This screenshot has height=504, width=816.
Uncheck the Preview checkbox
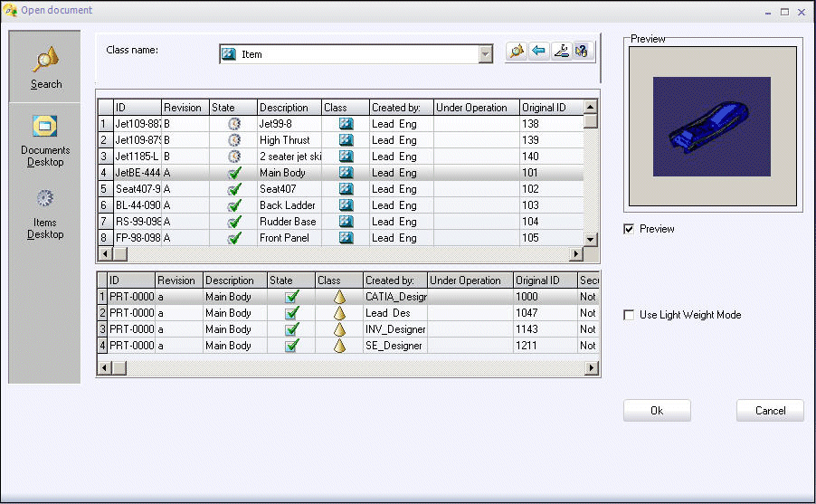pyautogui.click(x=629, y=230)
